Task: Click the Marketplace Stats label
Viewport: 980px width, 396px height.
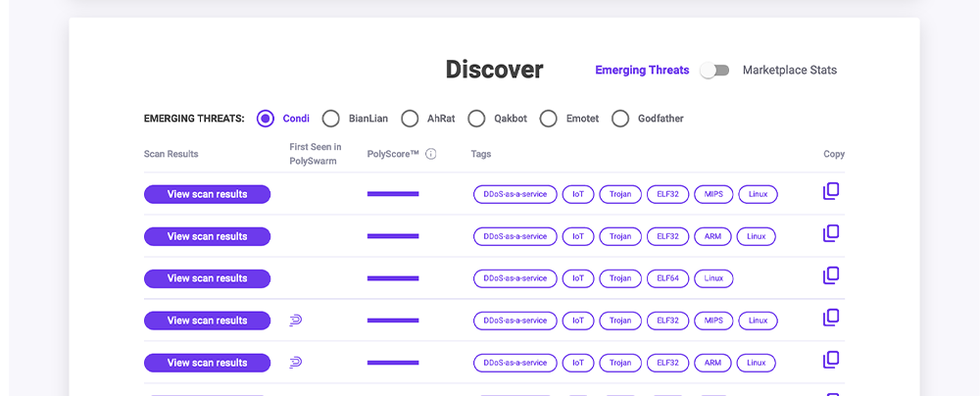Action: pyautogui.click(x=789, y=70)
